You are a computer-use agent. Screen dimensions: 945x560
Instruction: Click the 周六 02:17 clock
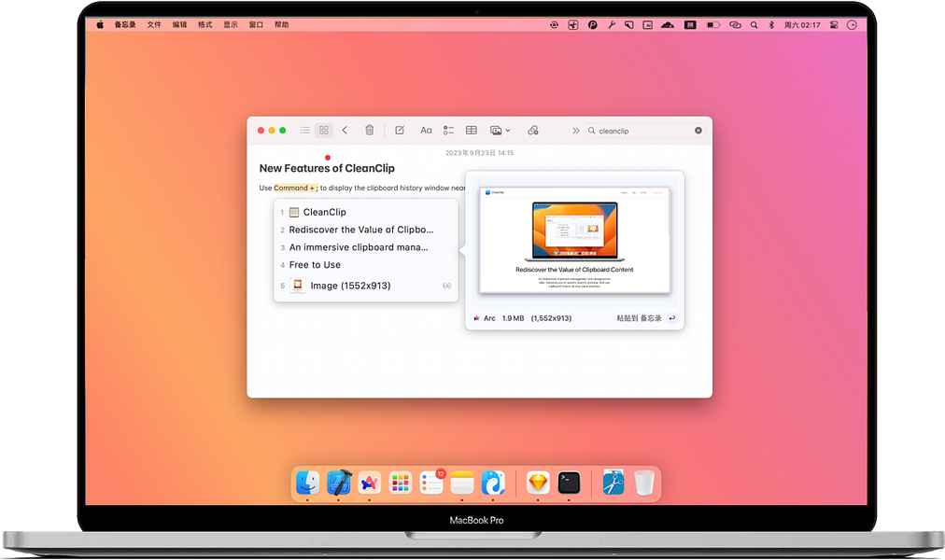pyautogui.click(x=802, y=25)
